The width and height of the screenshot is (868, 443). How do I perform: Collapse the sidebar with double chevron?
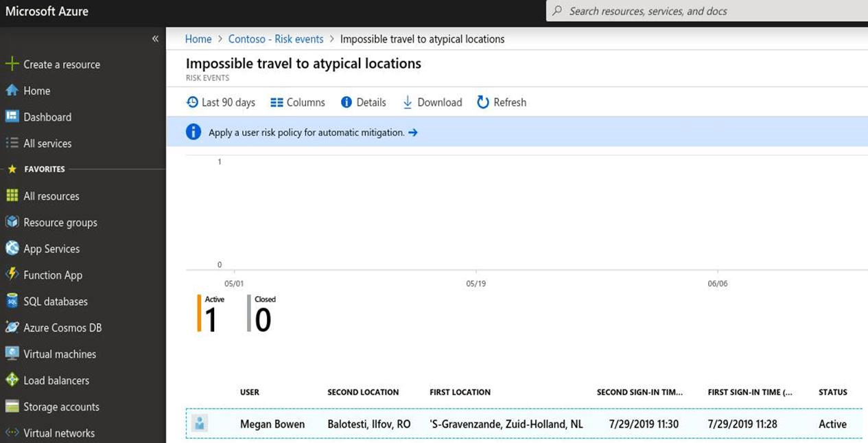click(x=155, y=39)
